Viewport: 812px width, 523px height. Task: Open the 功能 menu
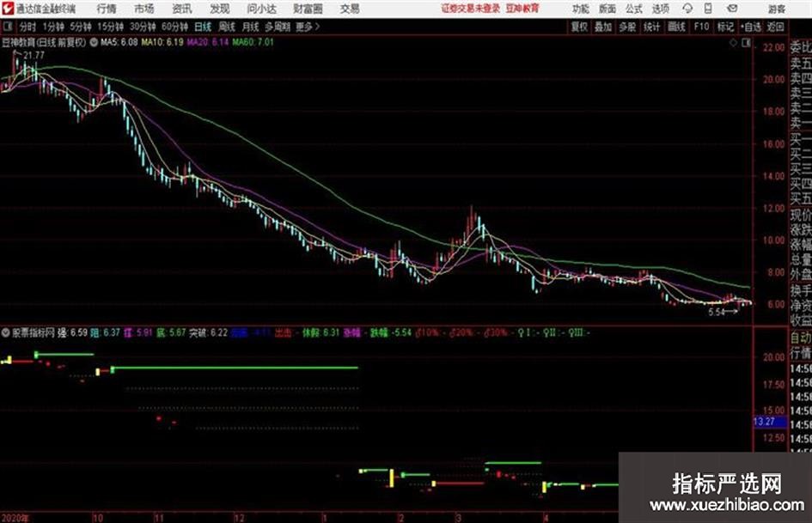(x=581, y=9)
